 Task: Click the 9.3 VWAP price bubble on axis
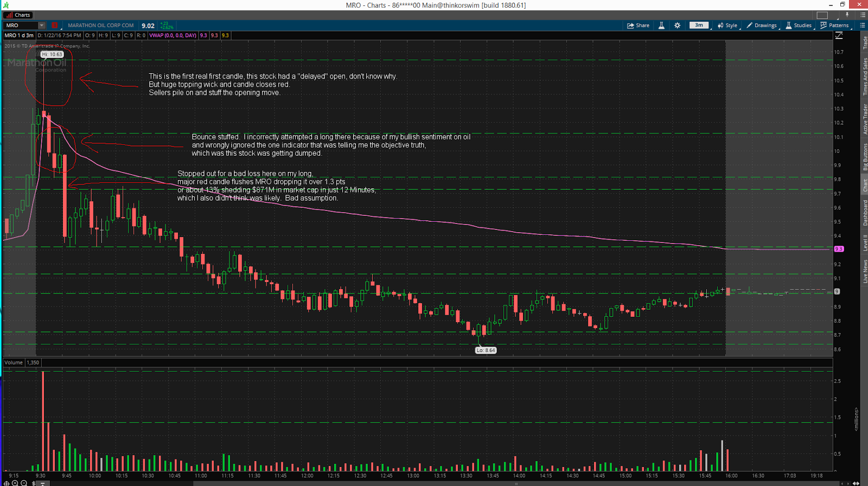click(839, 249)
